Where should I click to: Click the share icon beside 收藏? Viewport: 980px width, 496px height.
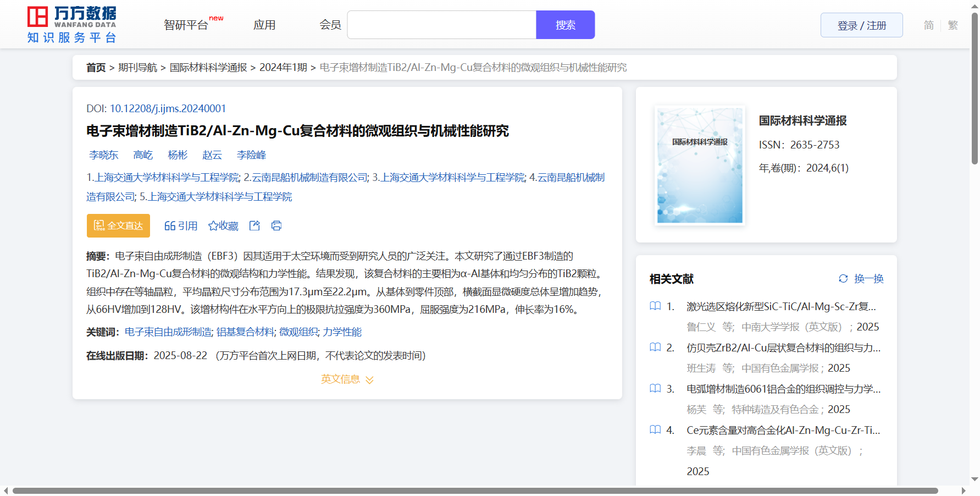(254, 225)
